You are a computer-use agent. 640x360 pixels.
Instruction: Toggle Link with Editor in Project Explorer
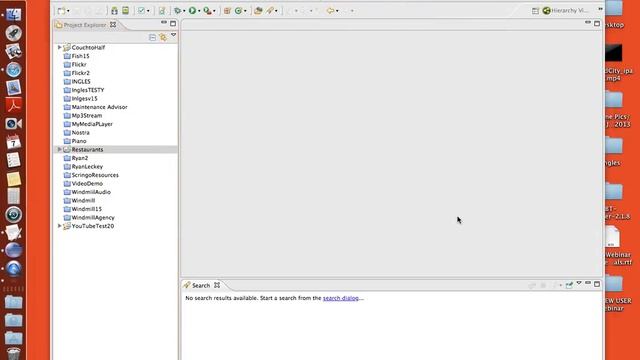(x=163, y=38)
